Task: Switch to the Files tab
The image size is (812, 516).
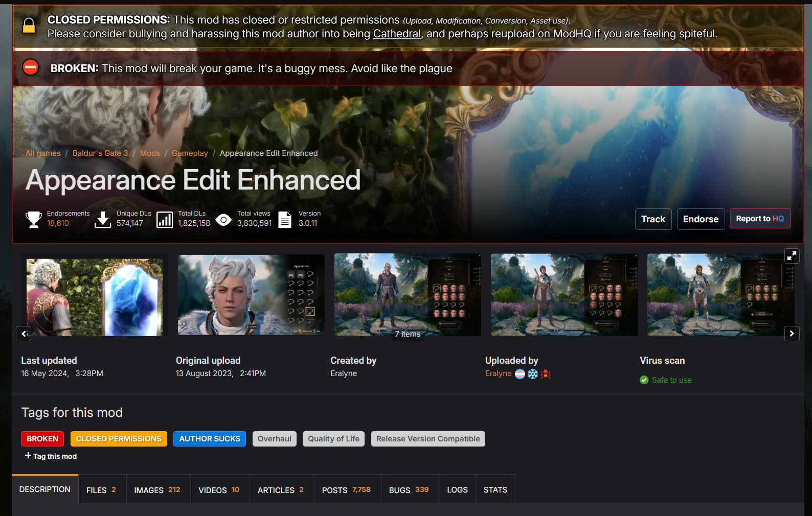Action: point(102,489)
